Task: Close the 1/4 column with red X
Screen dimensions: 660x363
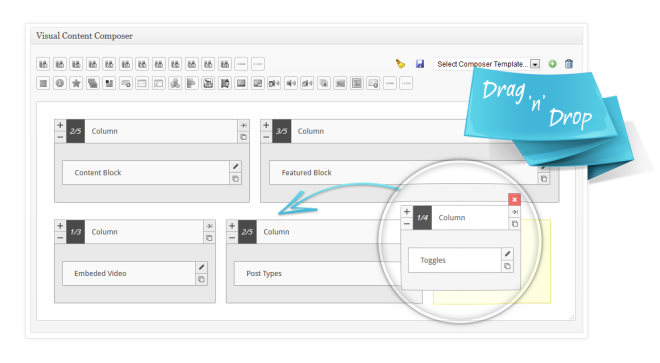Action: coord(514,200)
